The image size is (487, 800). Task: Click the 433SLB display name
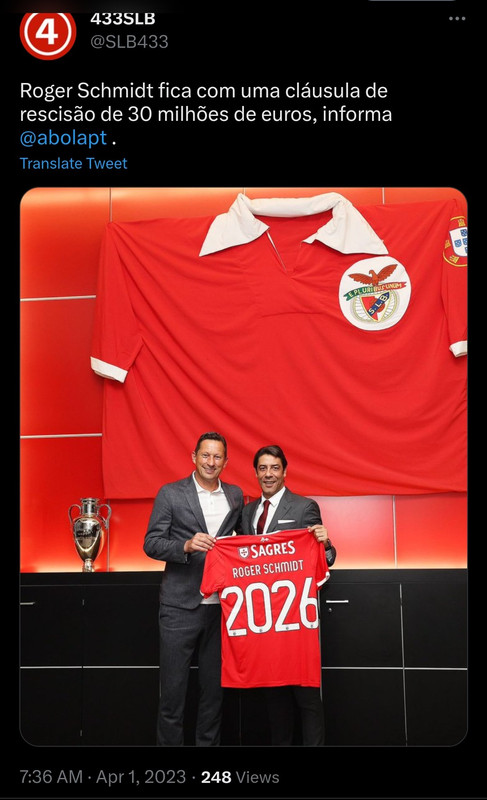(123, 18)
